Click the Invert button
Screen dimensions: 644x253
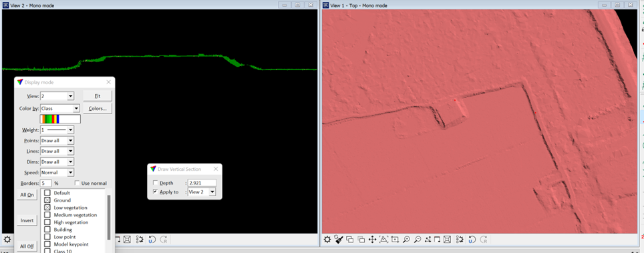(27, 220)
